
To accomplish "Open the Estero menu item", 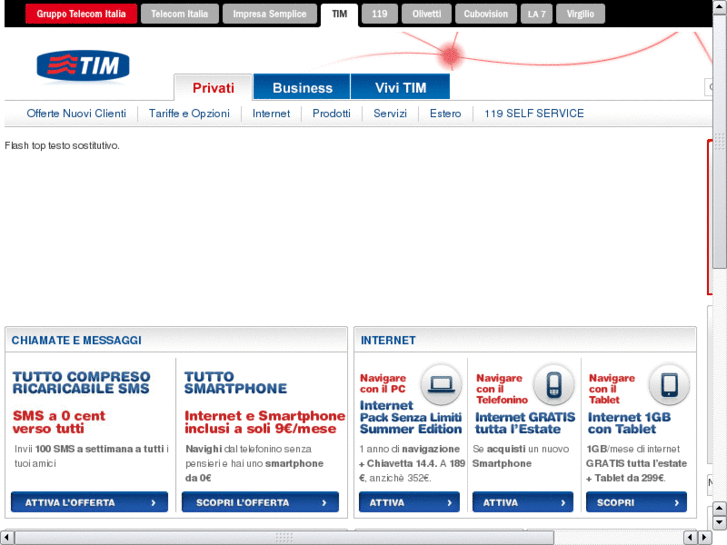I will click(445, 113).
